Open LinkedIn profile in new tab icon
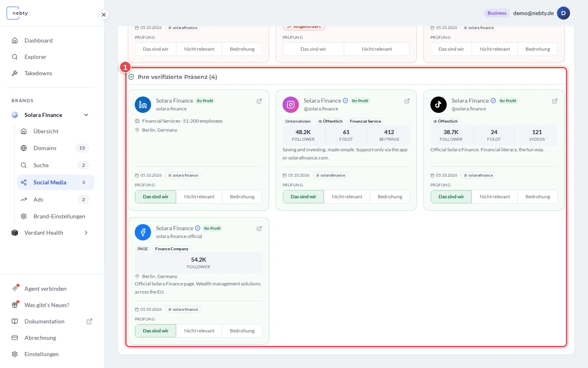 [259, 101]
